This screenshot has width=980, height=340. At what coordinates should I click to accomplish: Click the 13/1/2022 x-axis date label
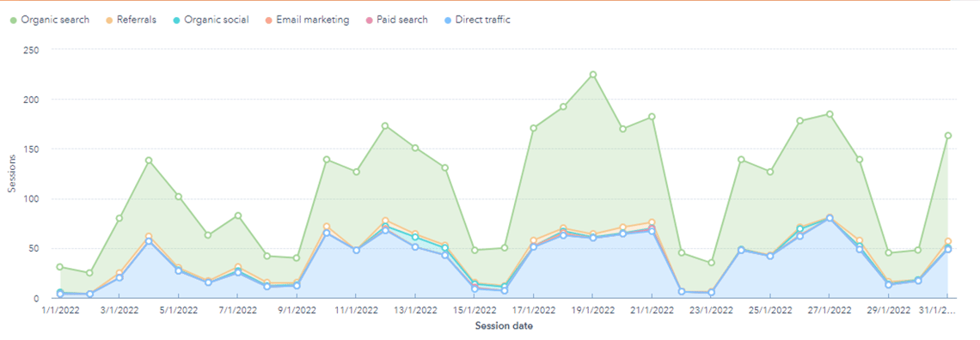click(415, 310)
